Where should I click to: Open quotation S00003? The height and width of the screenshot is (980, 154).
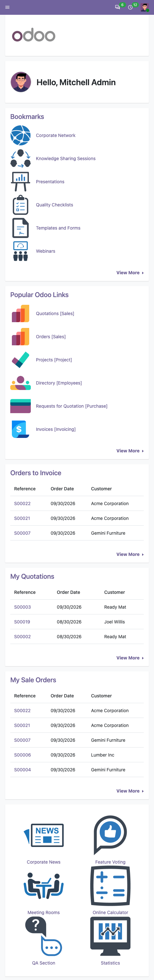coord(22,607)
